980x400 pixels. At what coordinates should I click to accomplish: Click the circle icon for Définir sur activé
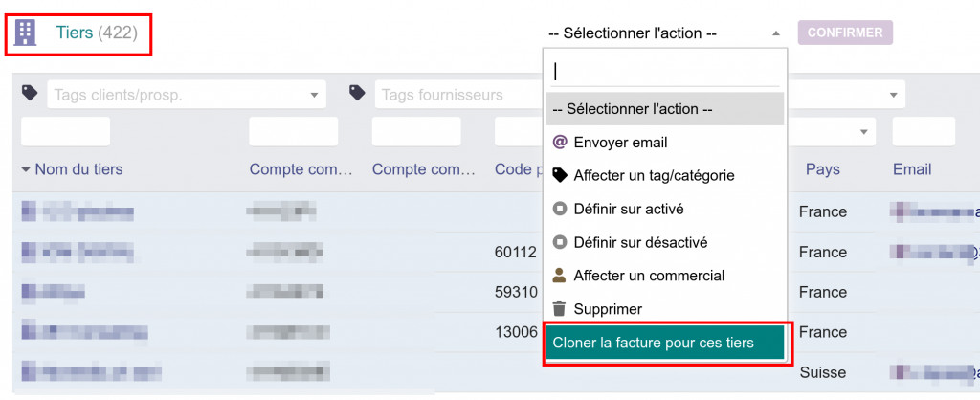click(561, 209)
